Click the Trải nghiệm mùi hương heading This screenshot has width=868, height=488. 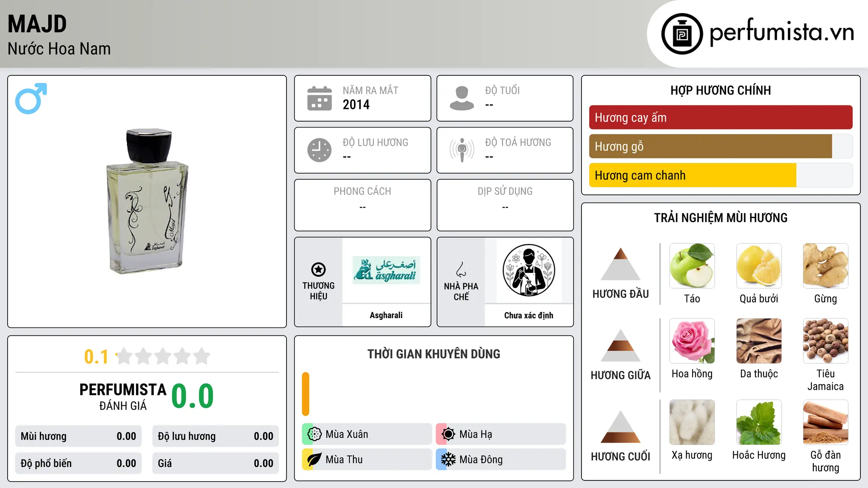[721, 218]
